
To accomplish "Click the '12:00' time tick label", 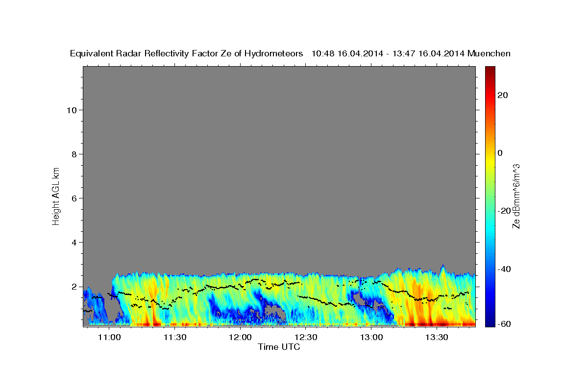I will (x=240, y=338).
